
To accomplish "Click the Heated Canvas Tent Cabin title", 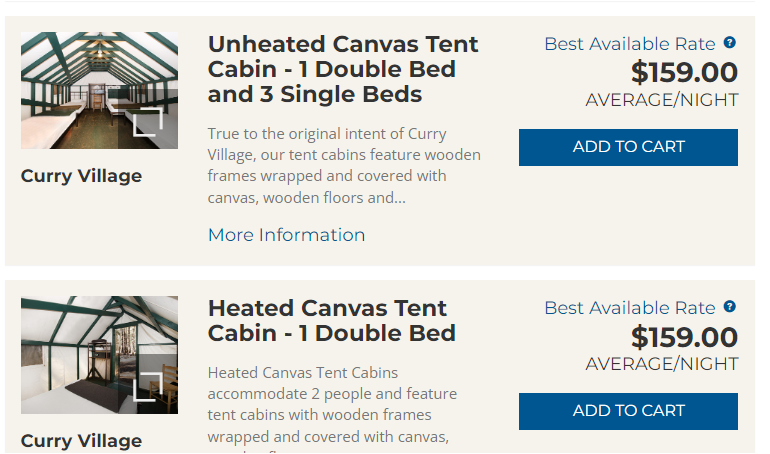I will click(331, 320).
